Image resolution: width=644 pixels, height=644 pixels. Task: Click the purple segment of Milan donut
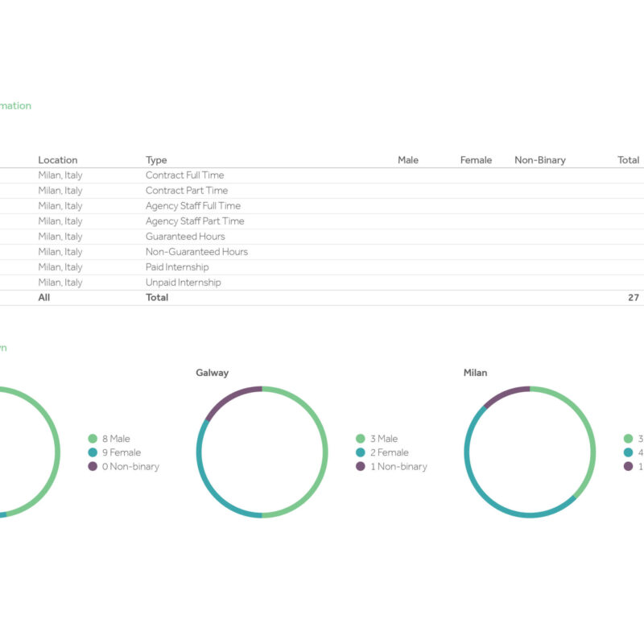point(505,394)
